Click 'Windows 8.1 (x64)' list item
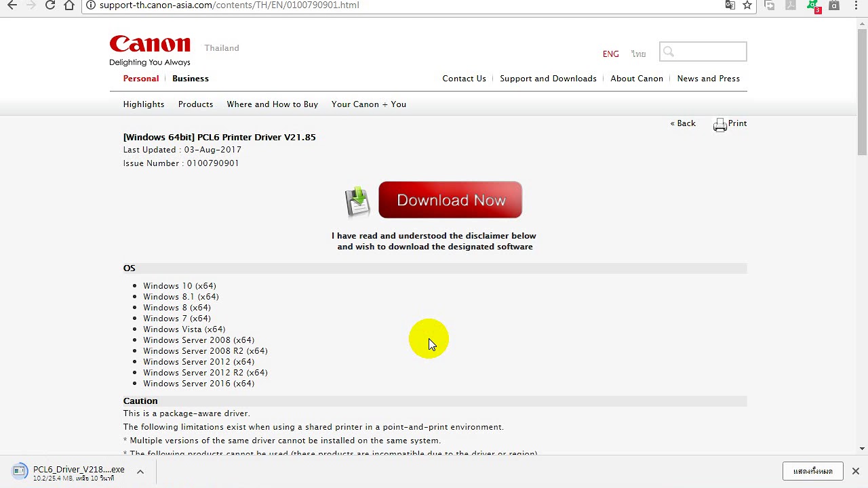The image size is (868, 488). pyautogui.click(x=181, y=297)
